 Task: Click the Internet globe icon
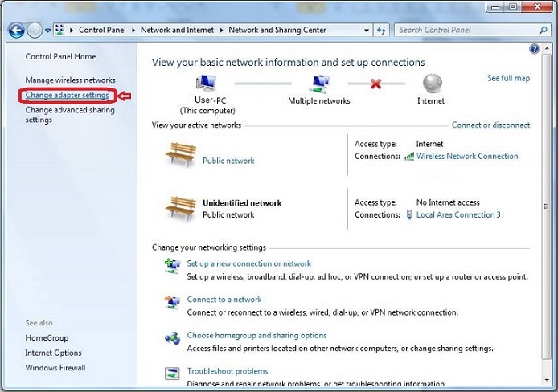[x=432, y=84]
